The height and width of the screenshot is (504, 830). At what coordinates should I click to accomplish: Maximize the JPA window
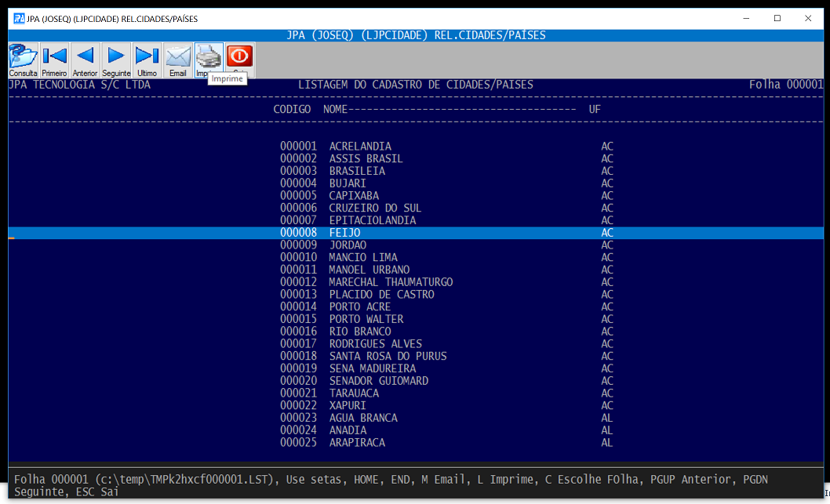coord(777,19)
